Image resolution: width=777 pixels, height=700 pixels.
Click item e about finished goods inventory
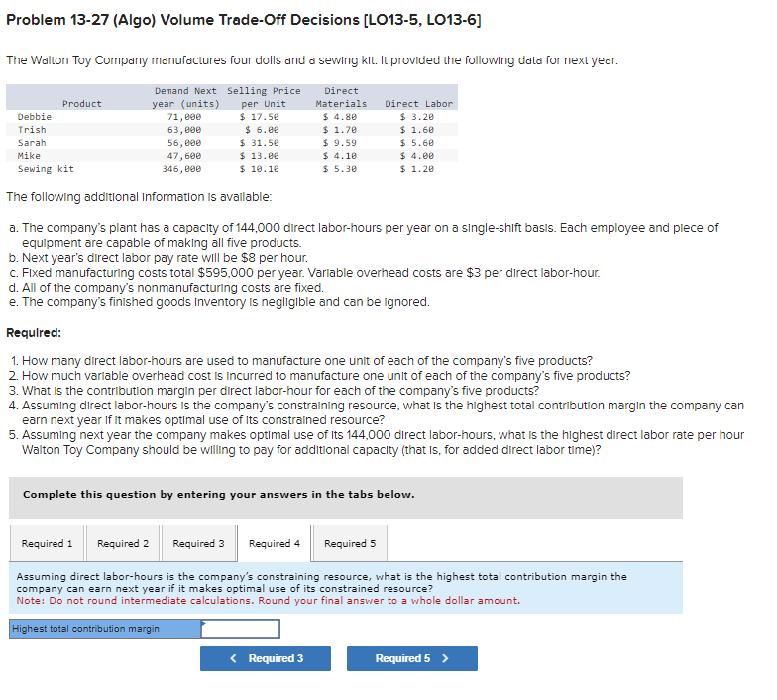(x=219, y=302)
